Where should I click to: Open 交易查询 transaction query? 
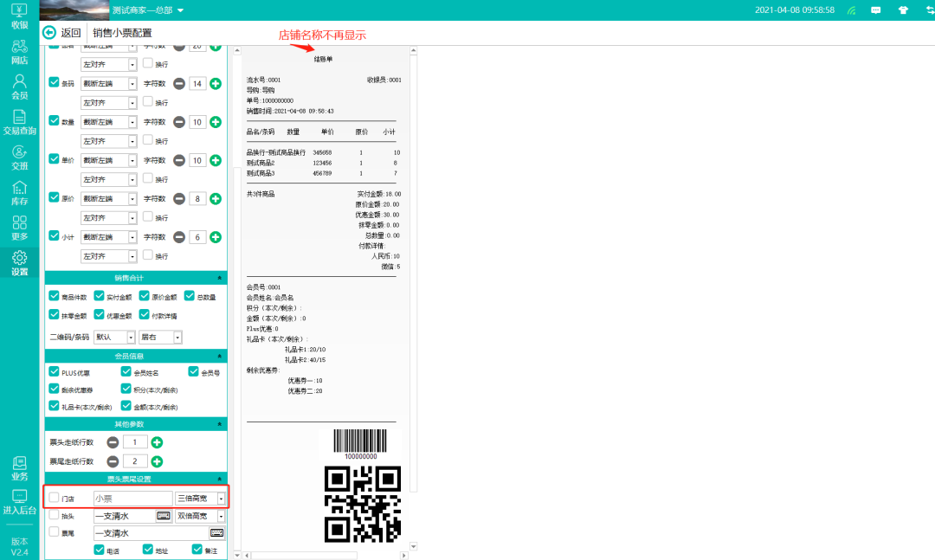point(19,122)
